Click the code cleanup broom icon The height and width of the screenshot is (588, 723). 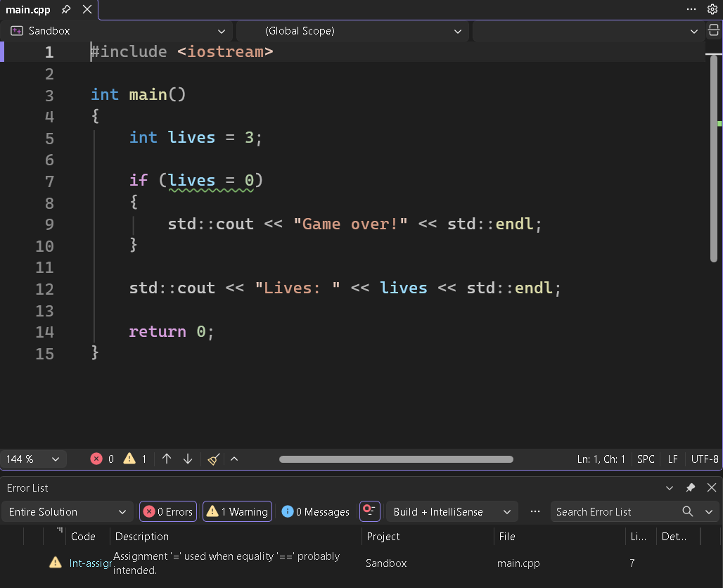[x=214, y=459]
